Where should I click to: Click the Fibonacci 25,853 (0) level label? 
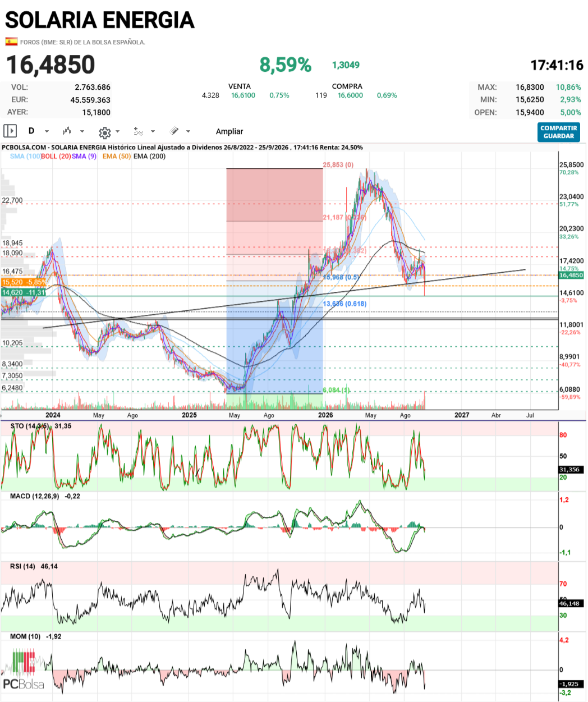coord(338,165)
